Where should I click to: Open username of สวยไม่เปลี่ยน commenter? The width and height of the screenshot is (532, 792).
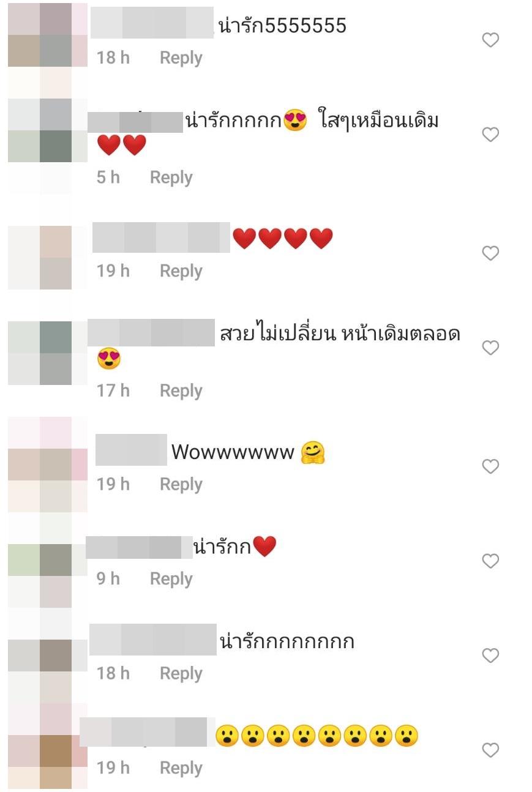pyautogui.click(x=151, y=333)
